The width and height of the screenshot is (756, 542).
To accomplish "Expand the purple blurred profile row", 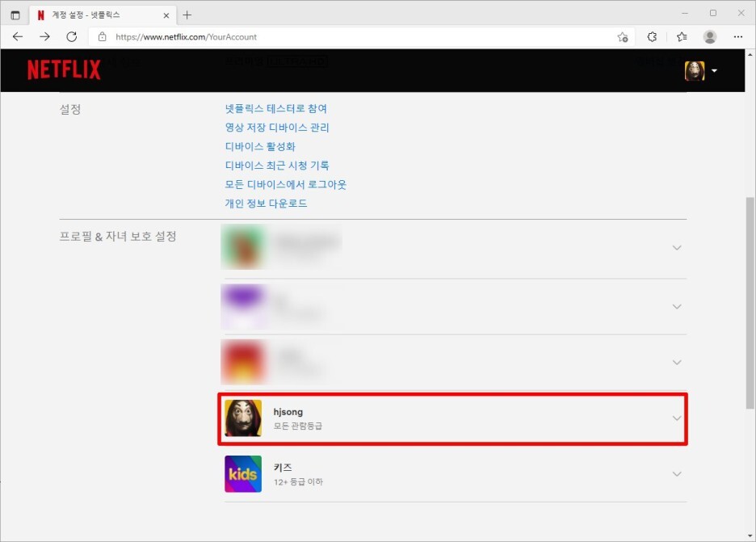I will [677, 307].
